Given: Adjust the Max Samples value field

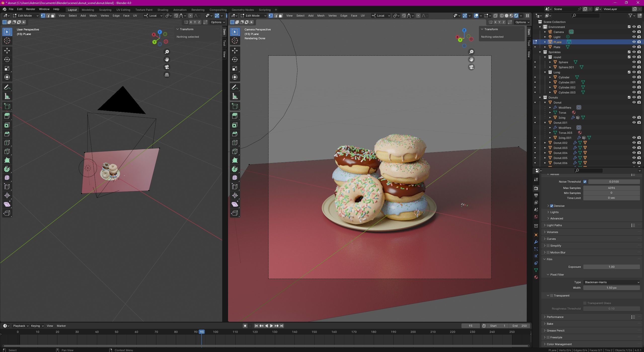Looking at the screenshot, I should tap(612, 188).
